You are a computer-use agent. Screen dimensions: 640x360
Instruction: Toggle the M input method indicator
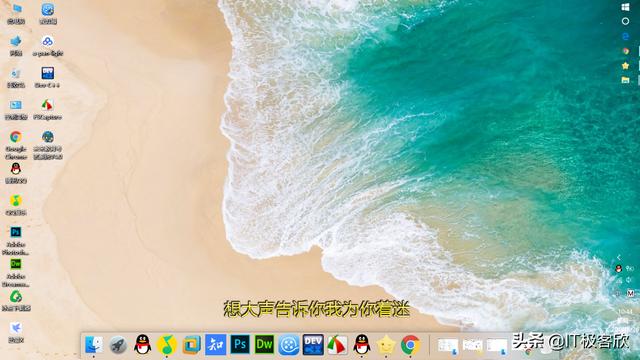631,293
